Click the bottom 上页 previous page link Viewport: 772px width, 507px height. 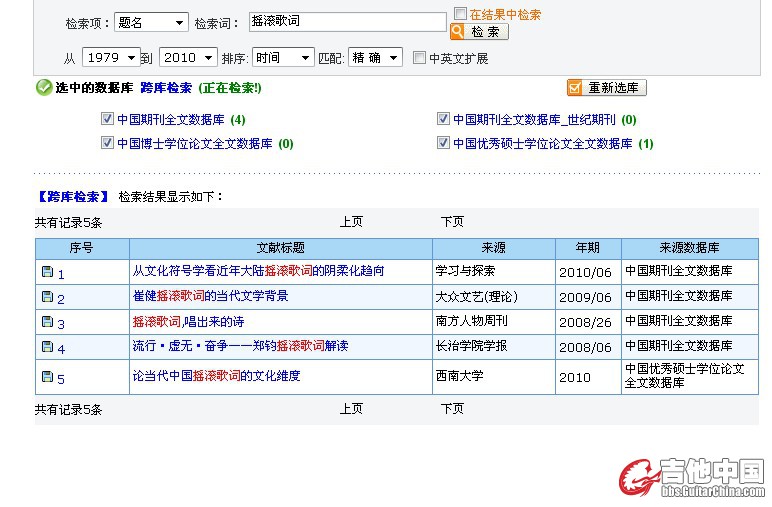pos(351,409)
